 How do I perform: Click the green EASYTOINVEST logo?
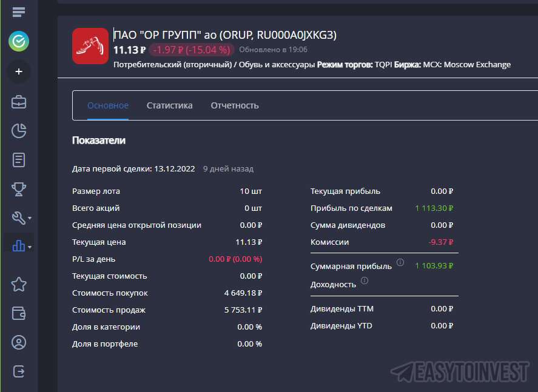pyautogui.click(x=19, y=42)
